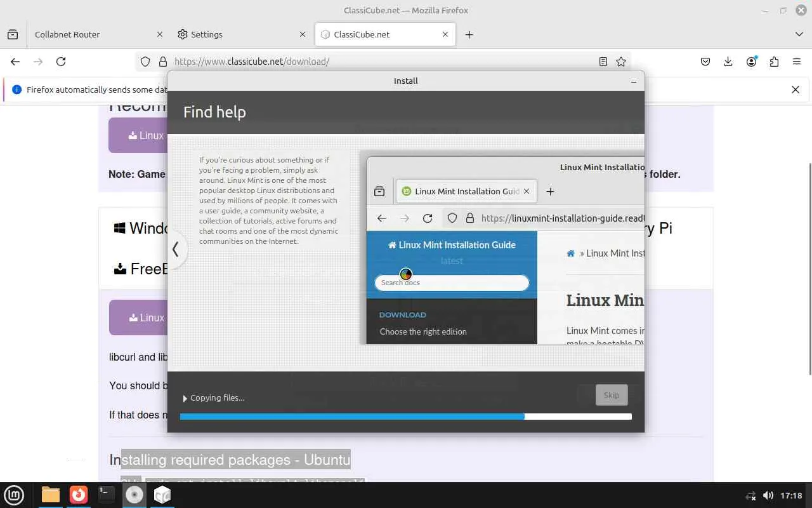
Task: Toggle reader view in the address bar
Action: (x=603, y=62)
